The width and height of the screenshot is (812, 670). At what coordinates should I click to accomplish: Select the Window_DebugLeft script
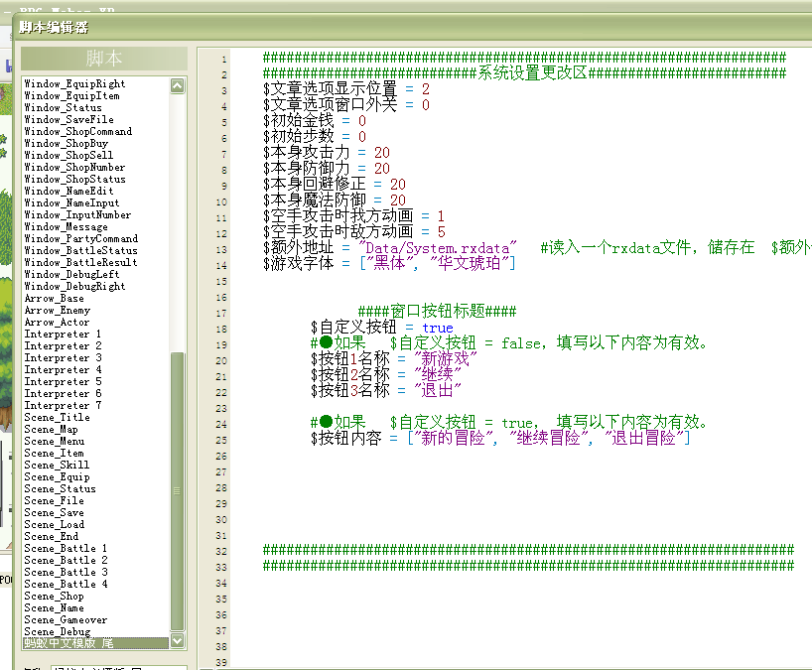pos(71,274)
